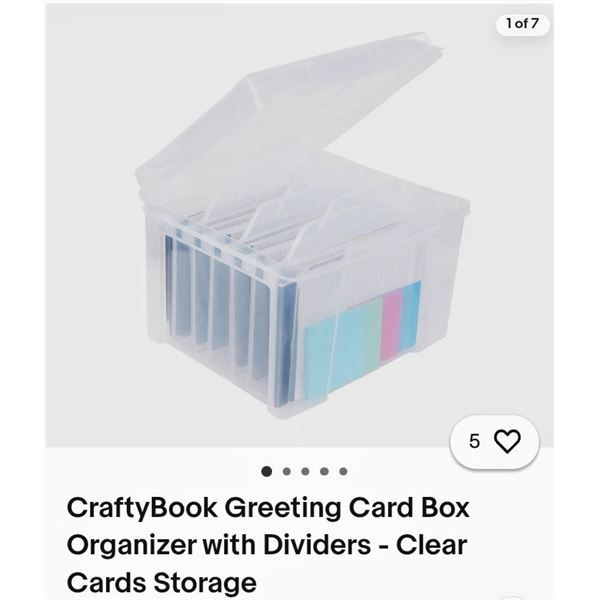Open the CraftyBook Greeting Card Box title
Screen dimensions: 600x600
[x=268, y=545]
